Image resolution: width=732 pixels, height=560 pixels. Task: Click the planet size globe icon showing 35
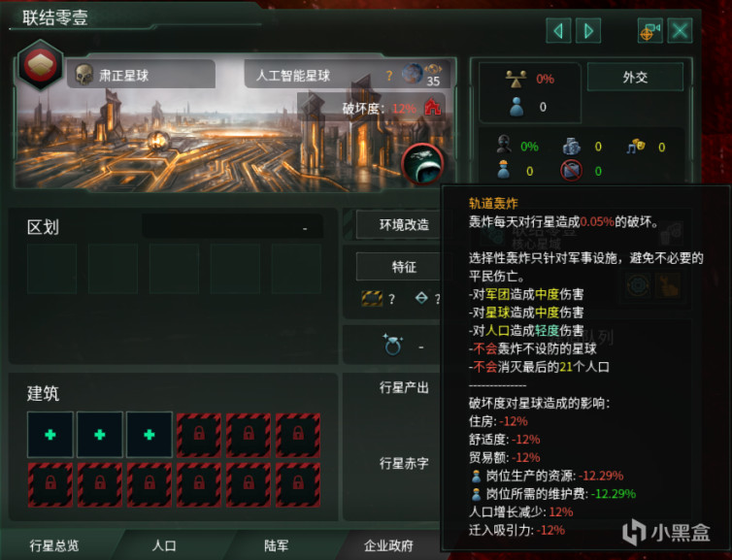point(413,74)
